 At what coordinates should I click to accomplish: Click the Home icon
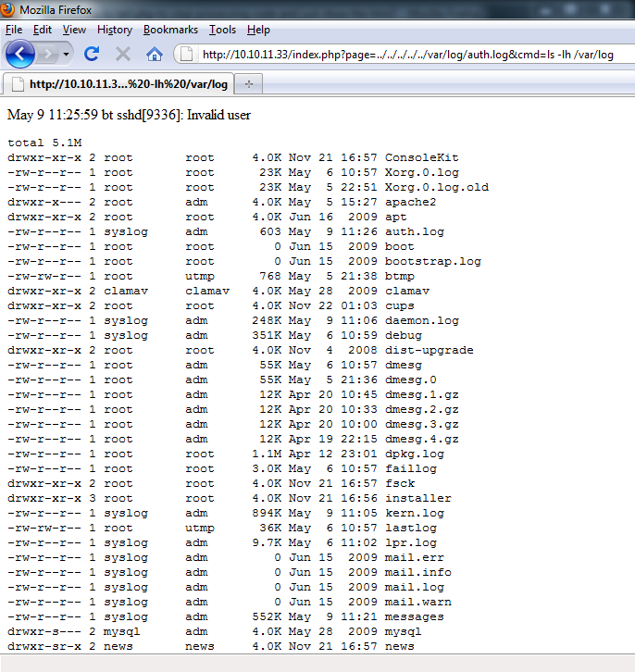pos(155,55)
